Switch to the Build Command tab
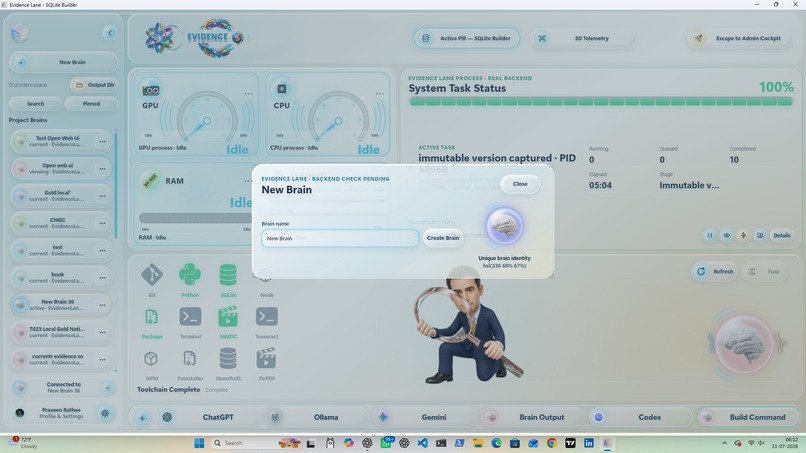Image resolution: width=806 pixels, height=453 pixels. [x=747, y=418]
